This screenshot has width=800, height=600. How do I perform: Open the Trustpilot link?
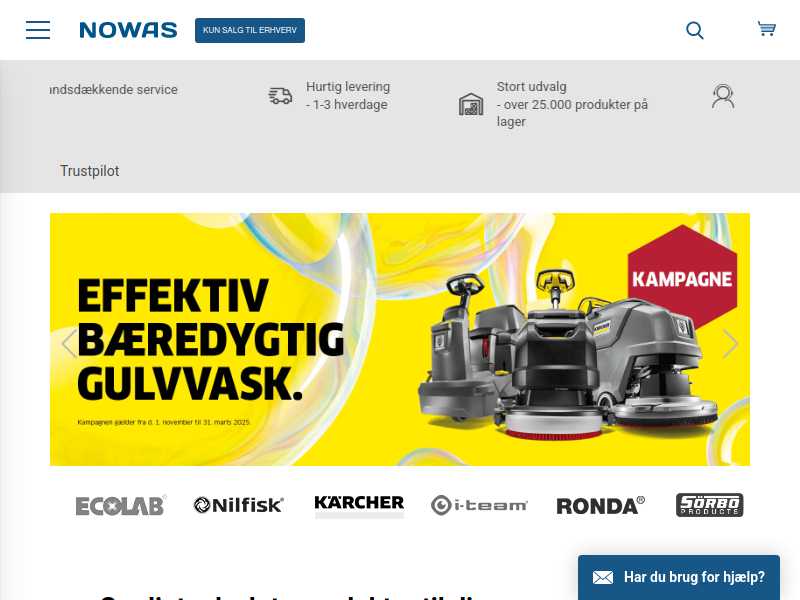(x=90, y=171)
